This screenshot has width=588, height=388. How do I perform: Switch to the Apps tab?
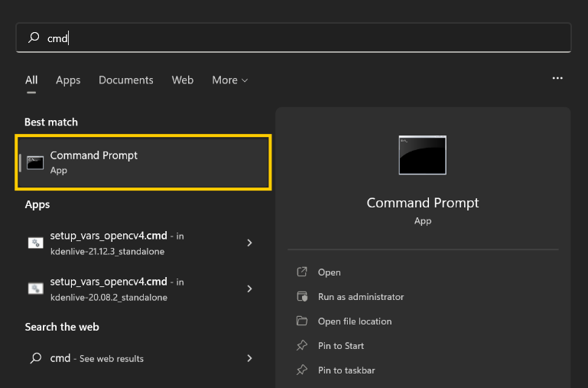68,80
